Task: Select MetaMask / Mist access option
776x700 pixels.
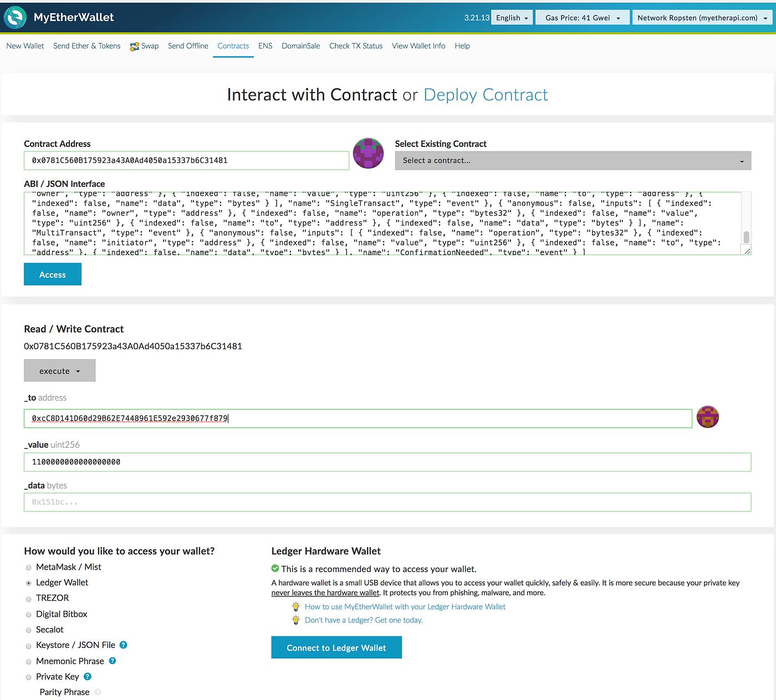Action: coord(29,568)
